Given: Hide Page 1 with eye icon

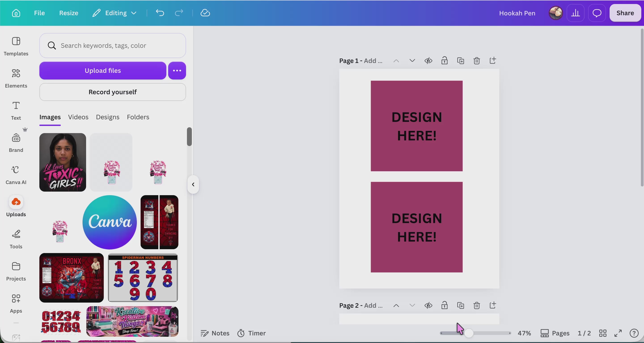Looking at the screenshot, I should (428, 61).
